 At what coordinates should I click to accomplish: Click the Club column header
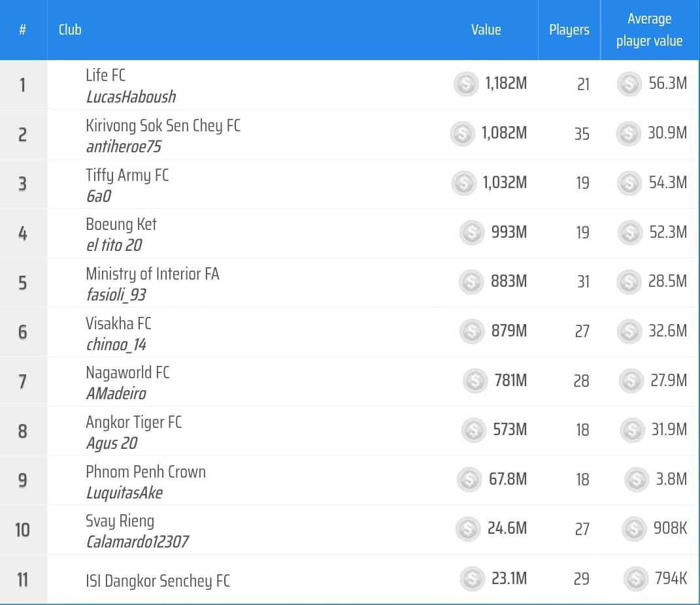tap(70, 30)
